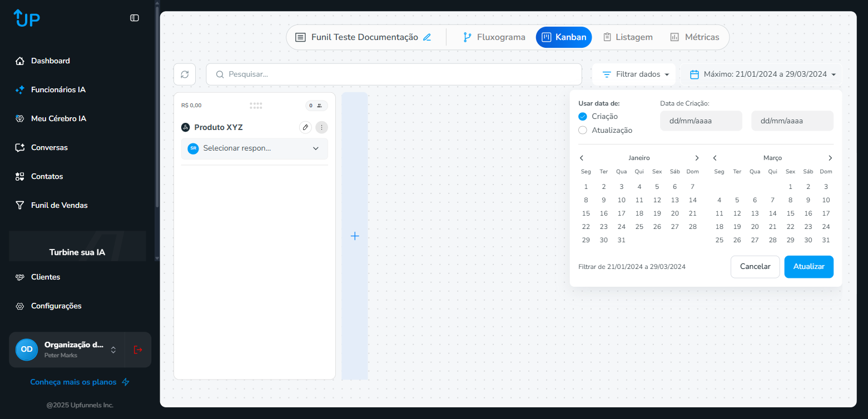Open the organization switcher chevron
Image resolution: width=868 pixels, height=419 pixels.
[112, 350]
